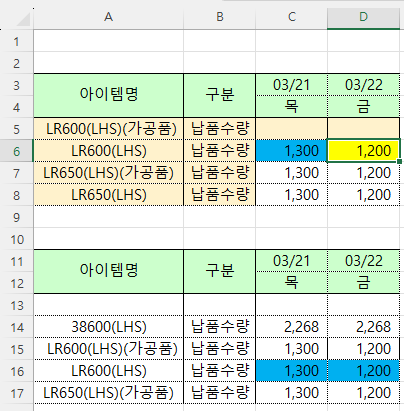Click 03/22 date cell in row 11
The width and height of the screenshot is (404, 411).
tap(364, 261)
